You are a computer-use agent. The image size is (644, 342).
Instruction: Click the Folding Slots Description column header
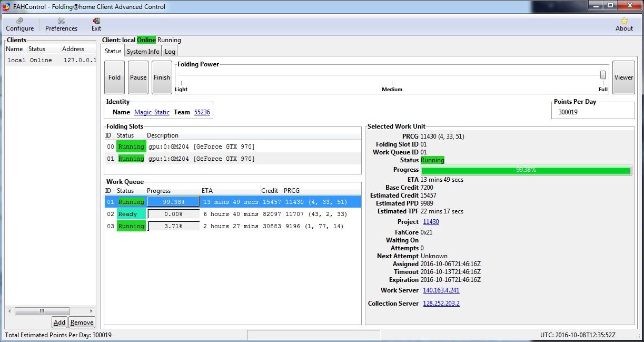tap(163, 135)
